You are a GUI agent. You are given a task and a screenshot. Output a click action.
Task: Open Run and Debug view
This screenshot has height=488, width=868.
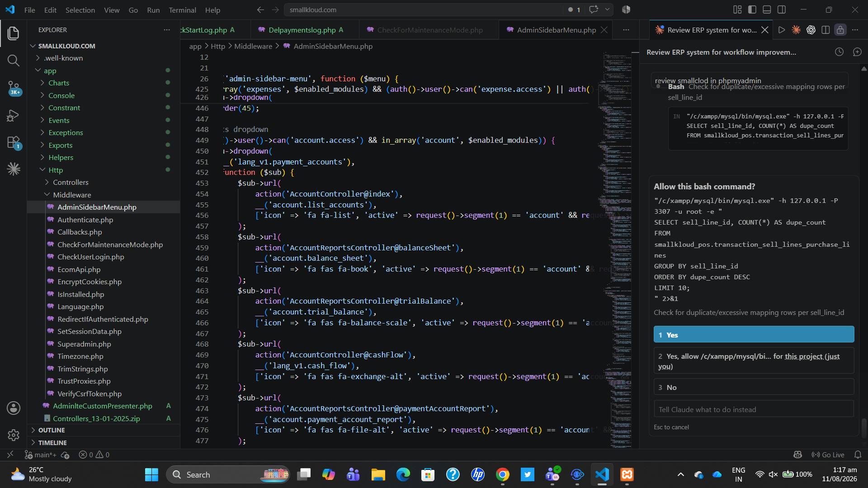(x=14, y=116)
